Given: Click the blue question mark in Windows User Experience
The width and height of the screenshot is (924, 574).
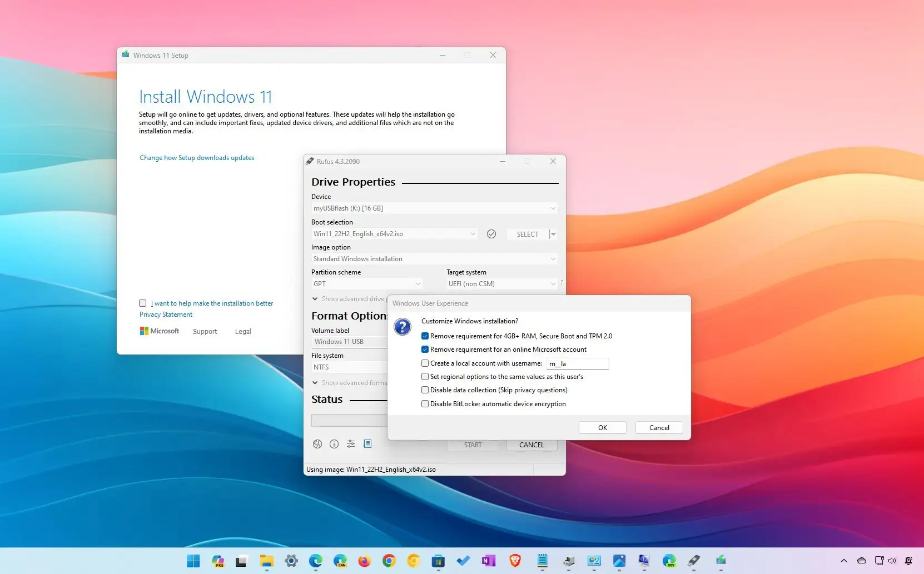Looking at the screenshot, I should (402, 327).
